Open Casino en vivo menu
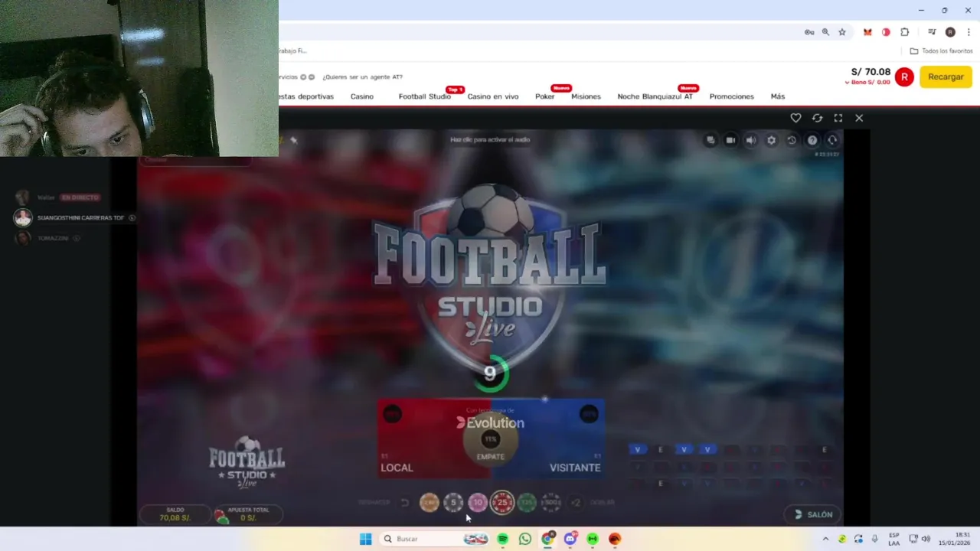 [x=493, y=96]
